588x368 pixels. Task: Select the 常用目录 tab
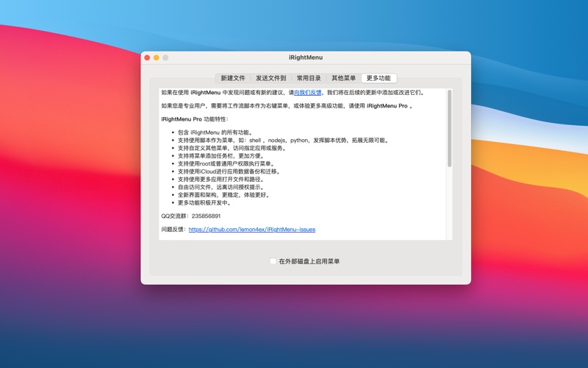click(x=309, y=78)
